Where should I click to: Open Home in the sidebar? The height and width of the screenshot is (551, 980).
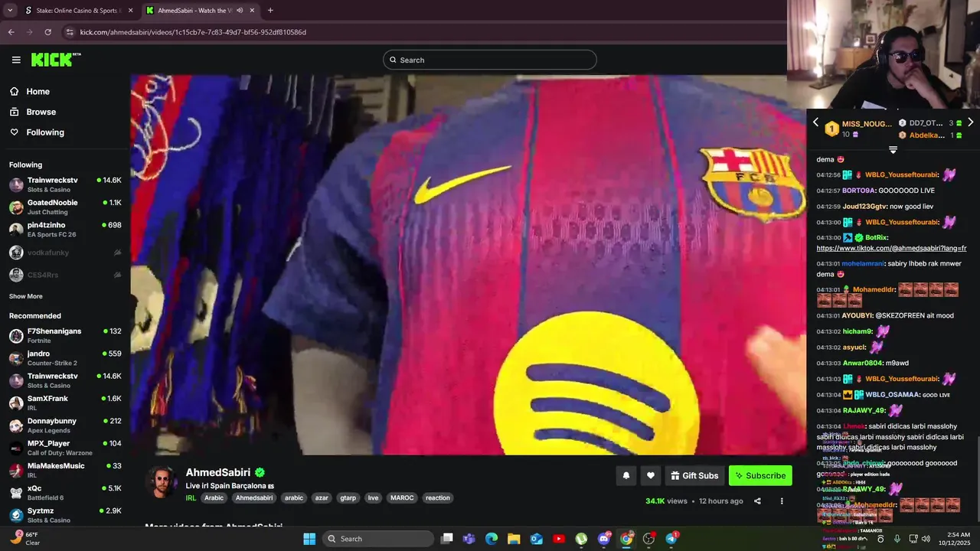point(38,92)
